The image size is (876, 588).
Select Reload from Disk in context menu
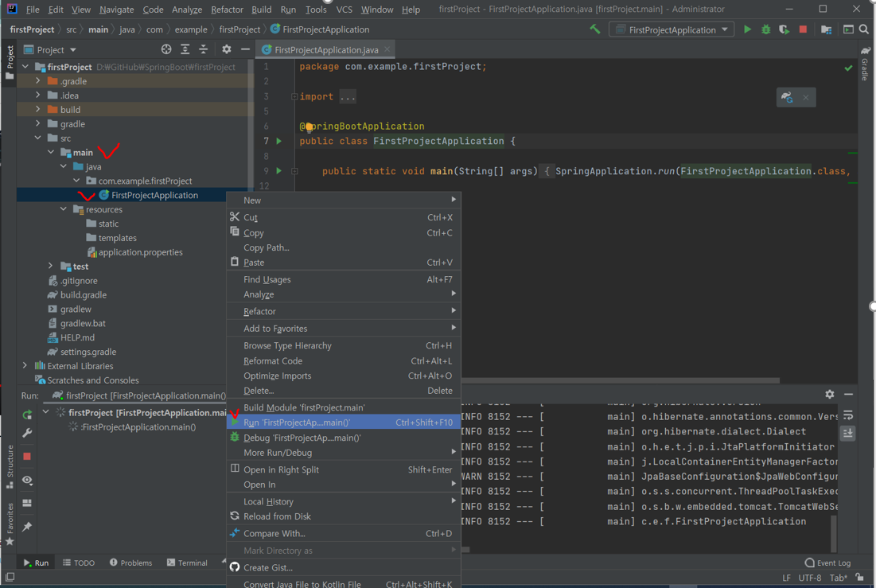pos(344,516)
